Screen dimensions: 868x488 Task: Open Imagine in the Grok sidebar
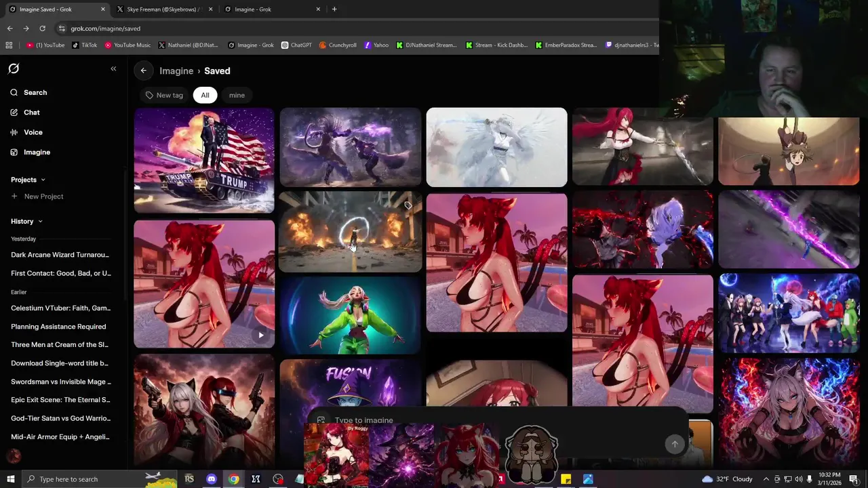click(37, 152)
